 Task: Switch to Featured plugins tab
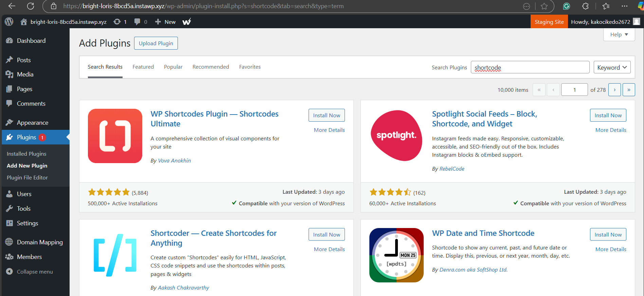(x=143, y=67)
